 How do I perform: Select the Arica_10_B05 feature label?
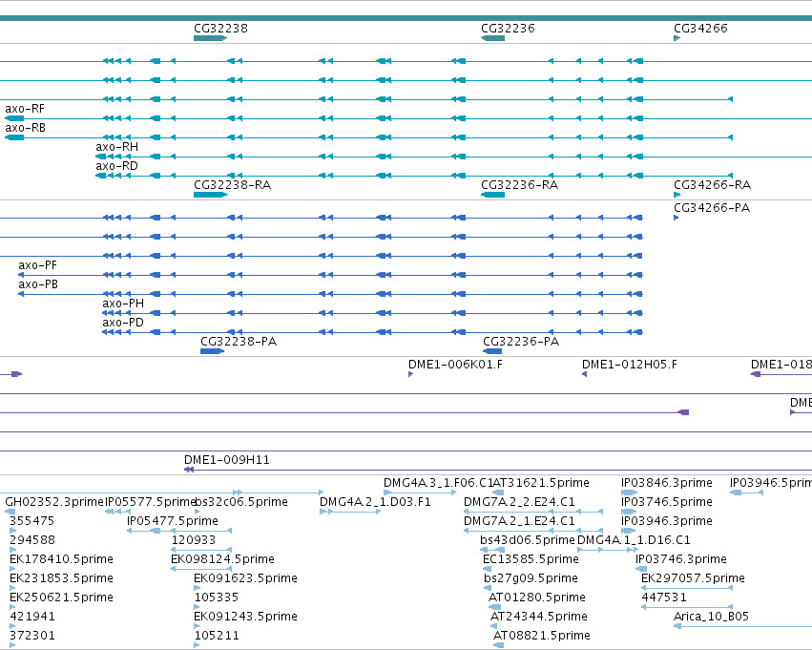pyautogui.click(x=711, y=617)
